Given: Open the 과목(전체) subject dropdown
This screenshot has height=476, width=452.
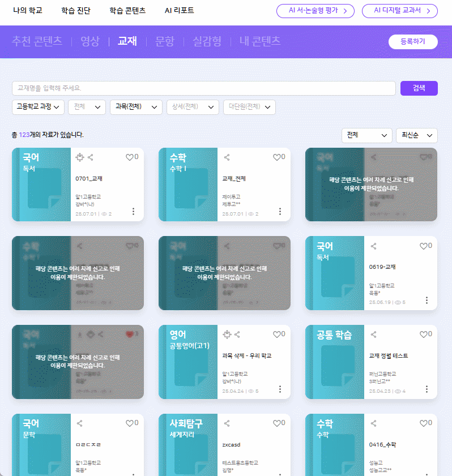Looking at the screenshot, I should (136, 107).
